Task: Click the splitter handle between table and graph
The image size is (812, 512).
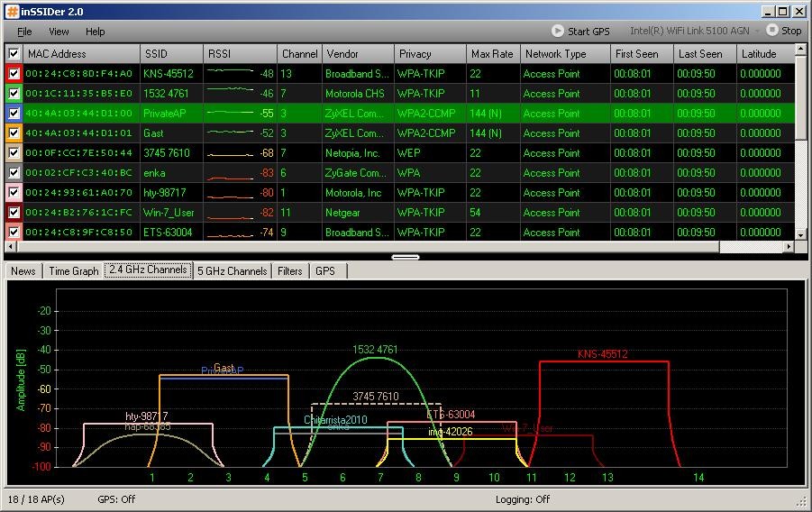Action: click(406, 257)
